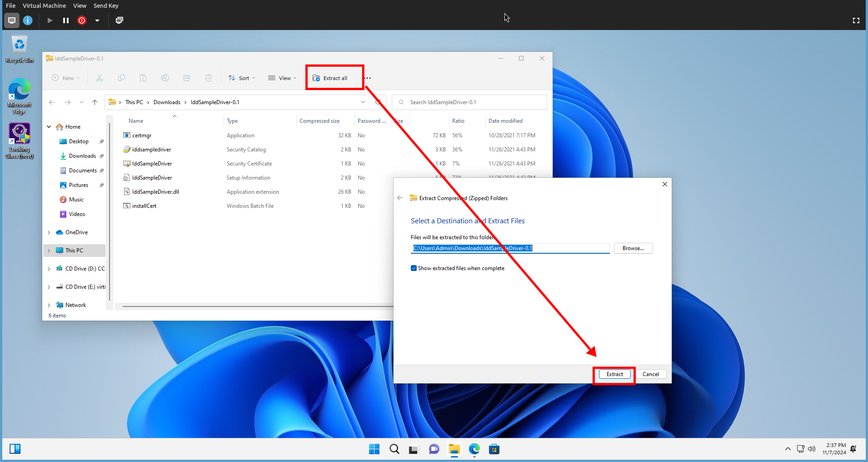This screenshot has height=462, width=868.
Task: Select Videos in navigation pane
Action: point(77,214)
